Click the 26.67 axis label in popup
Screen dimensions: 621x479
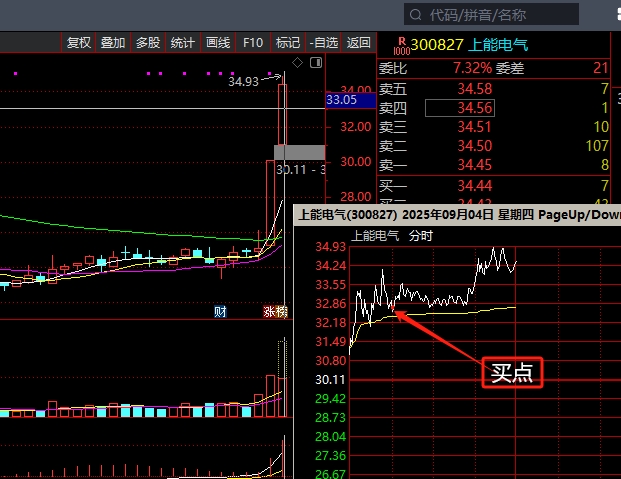point(330,474)
